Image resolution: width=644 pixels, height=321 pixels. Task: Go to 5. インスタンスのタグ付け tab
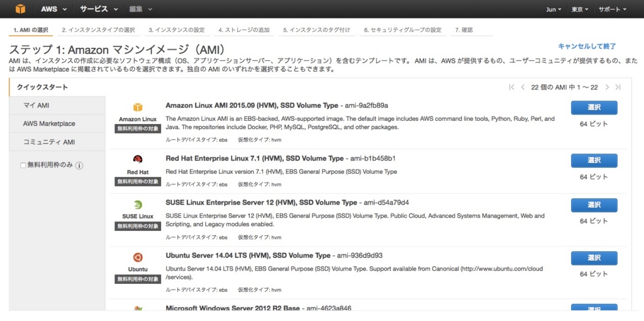coord(317,30)
